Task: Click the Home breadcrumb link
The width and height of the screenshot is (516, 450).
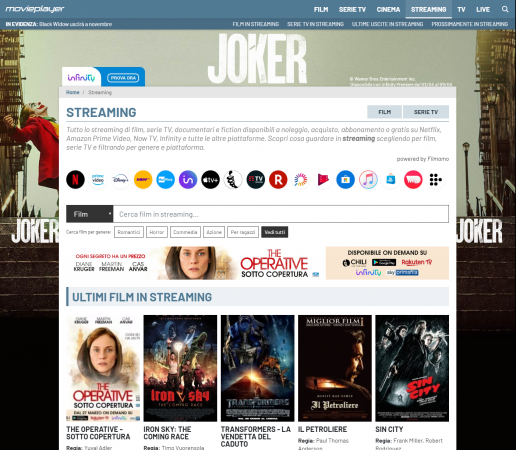Action: point(72,92)
